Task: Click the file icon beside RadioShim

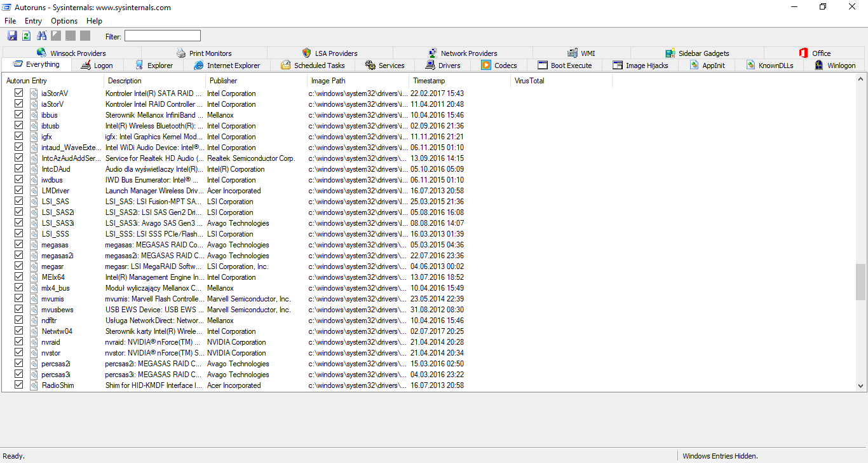Action: coord(34,385)
